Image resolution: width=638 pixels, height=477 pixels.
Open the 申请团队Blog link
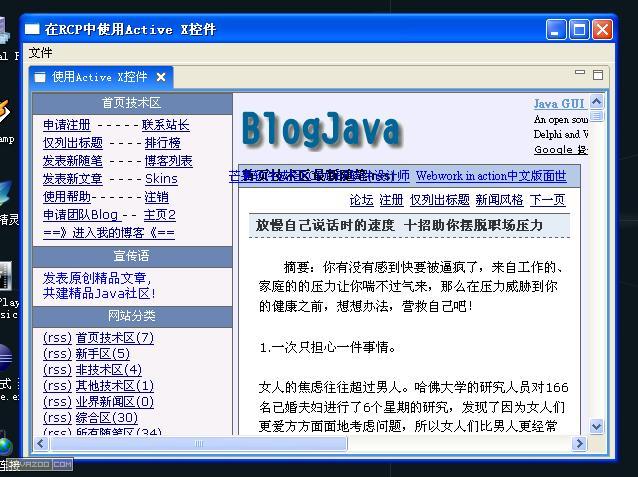[81, 214]
